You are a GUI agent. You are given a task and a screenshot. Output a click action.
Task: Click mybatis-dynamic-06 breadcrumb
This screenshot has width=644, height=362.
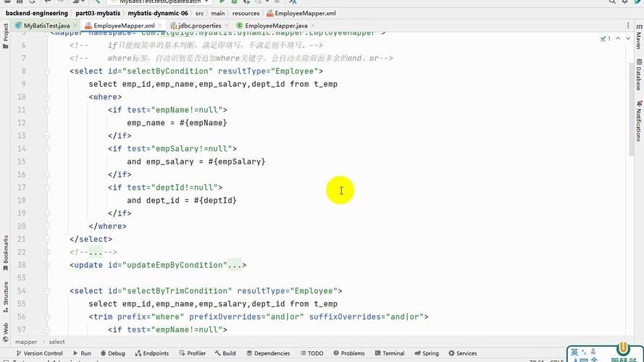(x=158, y=13)
